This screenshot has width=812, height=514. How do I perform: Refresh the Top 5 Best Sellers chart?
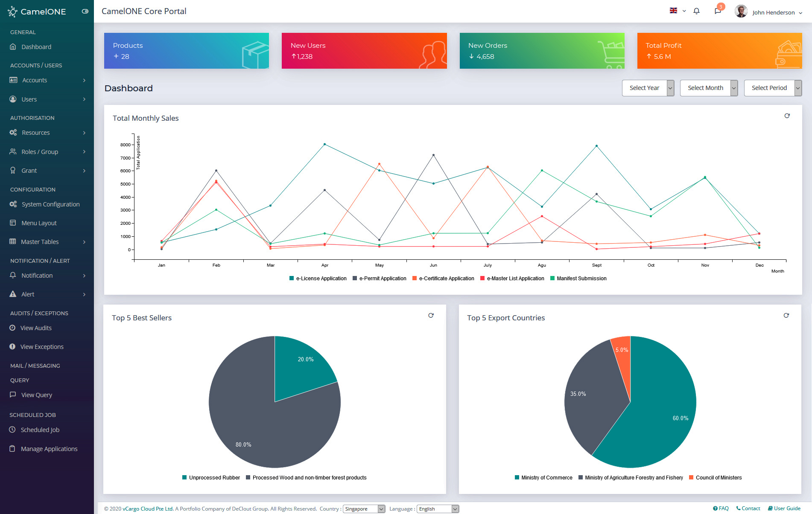click(431, 316)
